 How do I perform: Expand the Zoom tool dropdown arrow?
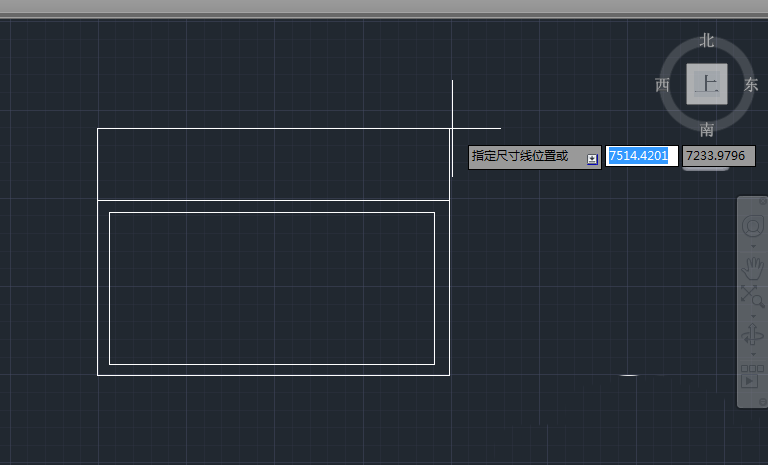click(x=753, y=316)
